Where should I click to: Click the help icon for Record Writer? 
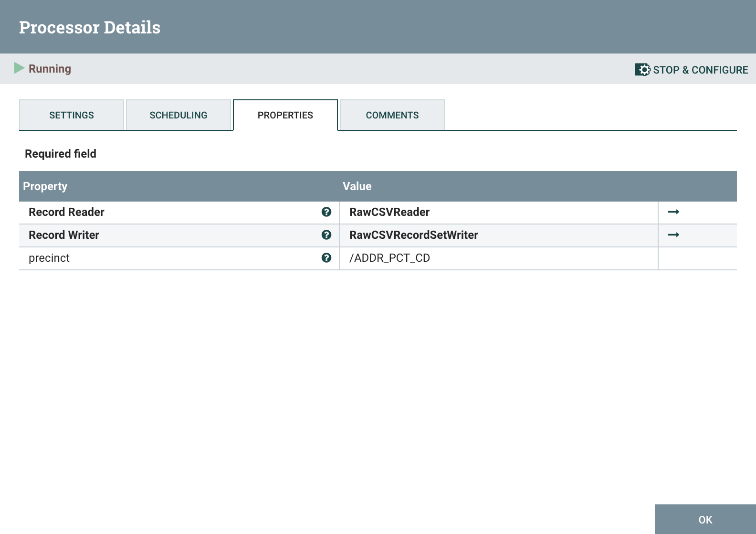326,235
